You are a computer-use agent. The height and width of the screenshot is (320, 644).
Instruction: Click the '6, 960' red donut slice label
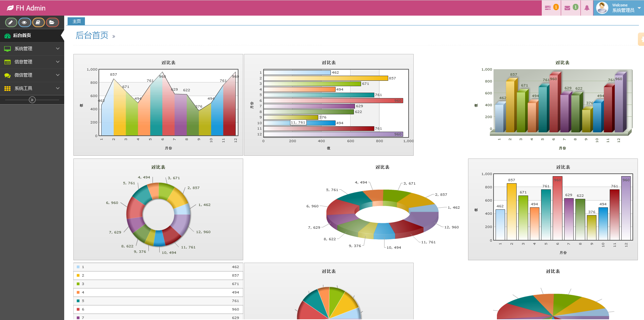click(112, 203)
